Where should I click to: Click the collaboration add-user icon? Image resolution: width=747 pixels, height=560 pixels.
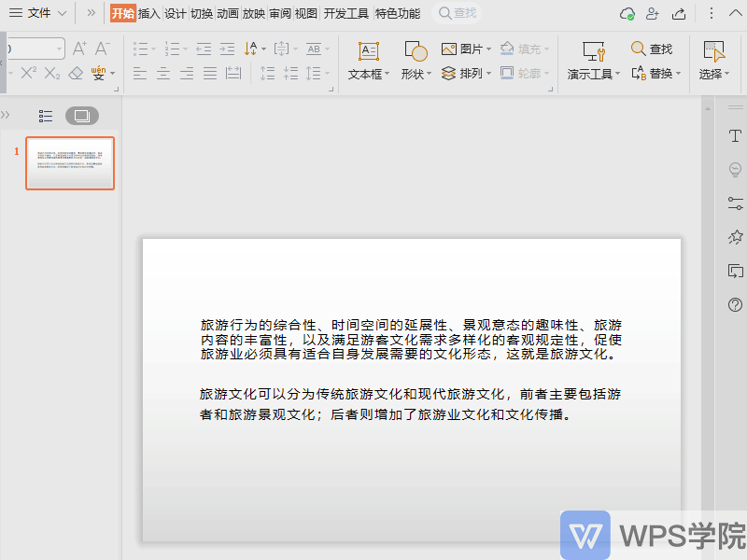pyautogui.click(x=652, y=13)
